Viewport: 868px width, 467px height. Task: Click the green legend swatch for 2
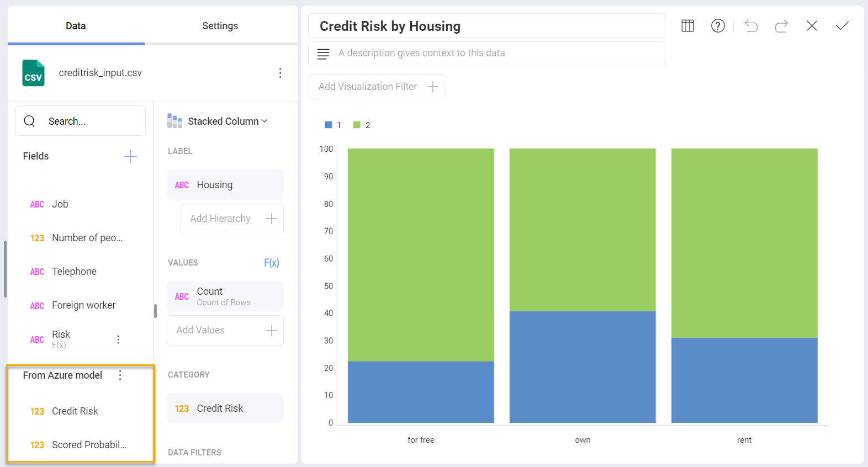coord(357,125)
